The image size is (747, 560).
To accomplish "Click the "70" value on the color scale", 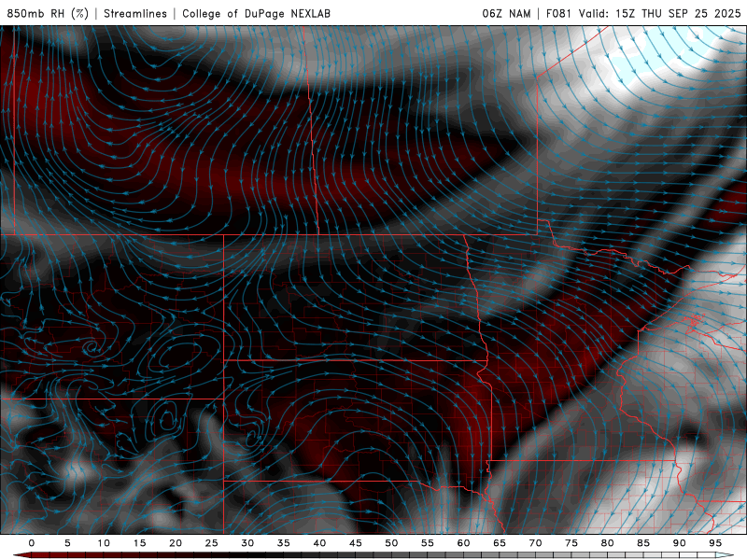I will 535,543.
